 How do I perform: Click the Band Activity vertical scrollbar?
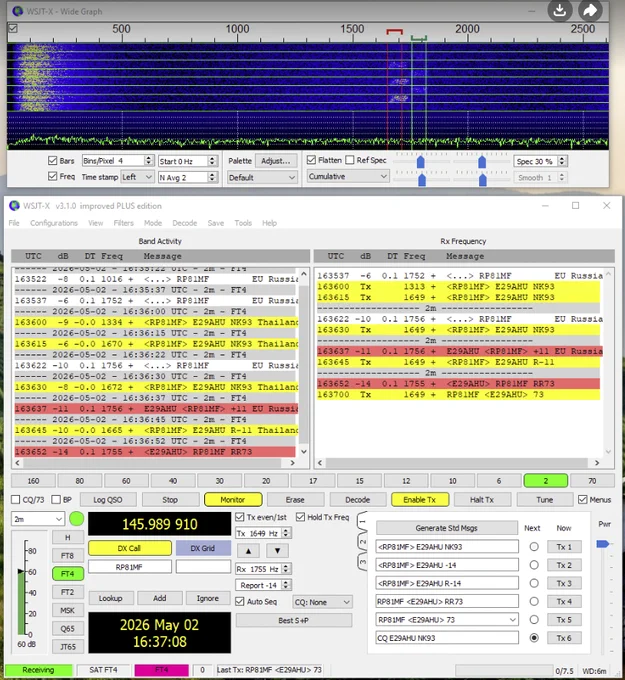(304, 364)
